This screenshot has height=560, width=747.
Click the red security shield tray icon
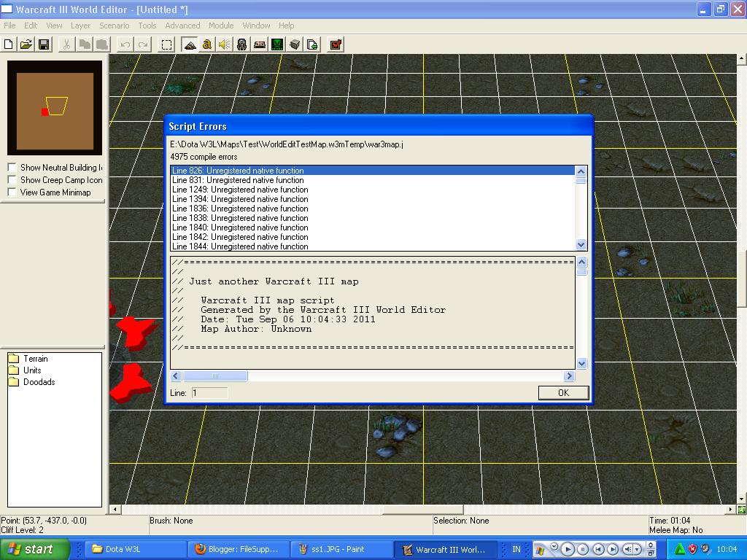tap(693, 549)
